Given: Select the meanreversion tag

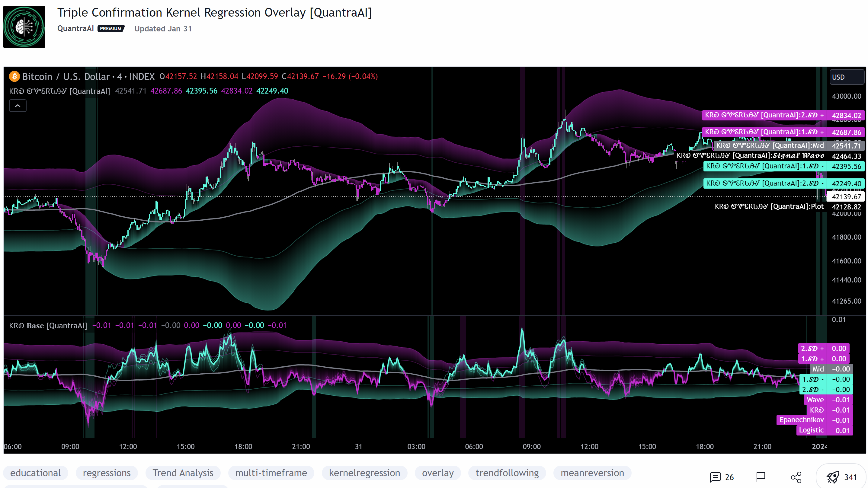Looking at the screenshot, I should (592, 473).
